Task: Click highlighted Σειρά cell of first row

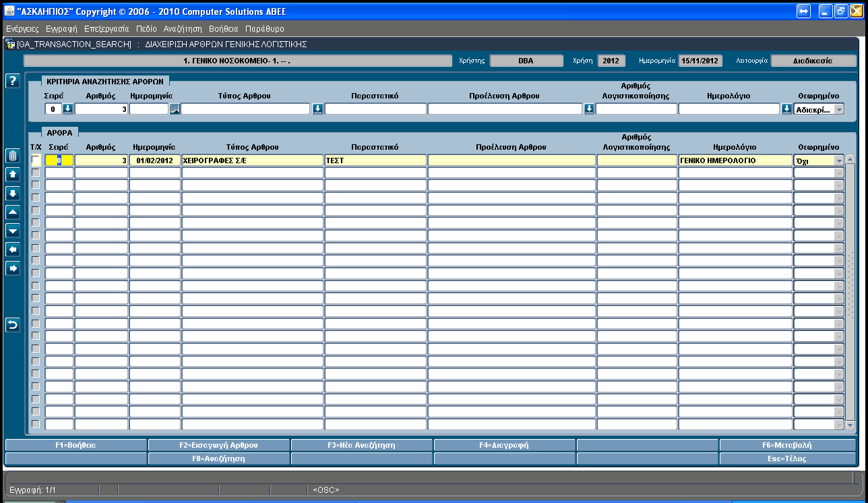Action: click(59, 160)
